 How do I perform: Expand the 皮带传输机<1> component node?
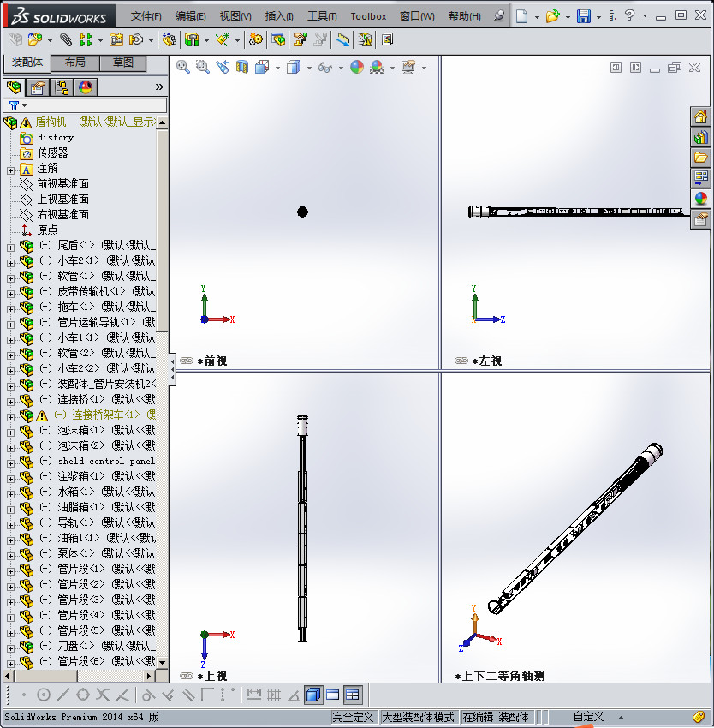click(x=10, y=294)
